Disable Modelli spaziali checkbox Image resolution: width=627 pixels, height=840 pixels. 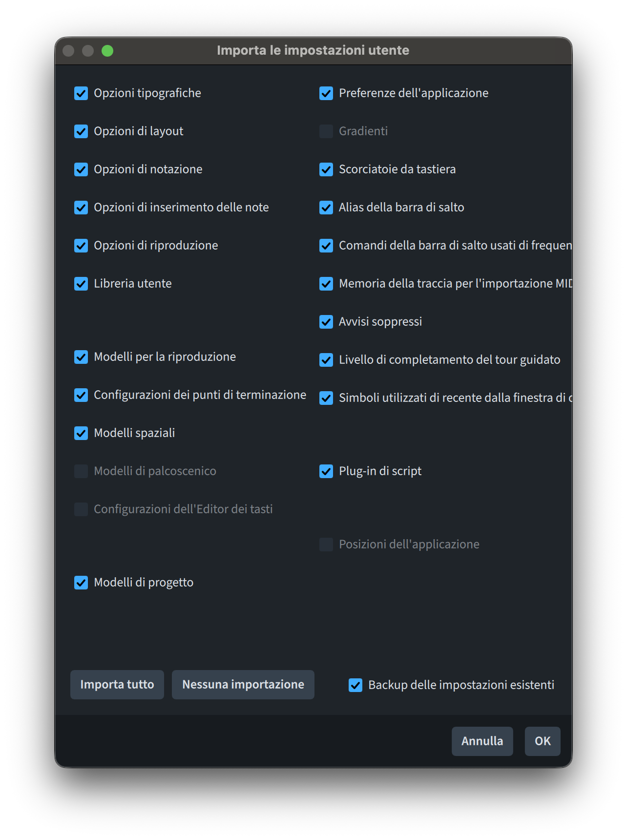coord(81,433)
